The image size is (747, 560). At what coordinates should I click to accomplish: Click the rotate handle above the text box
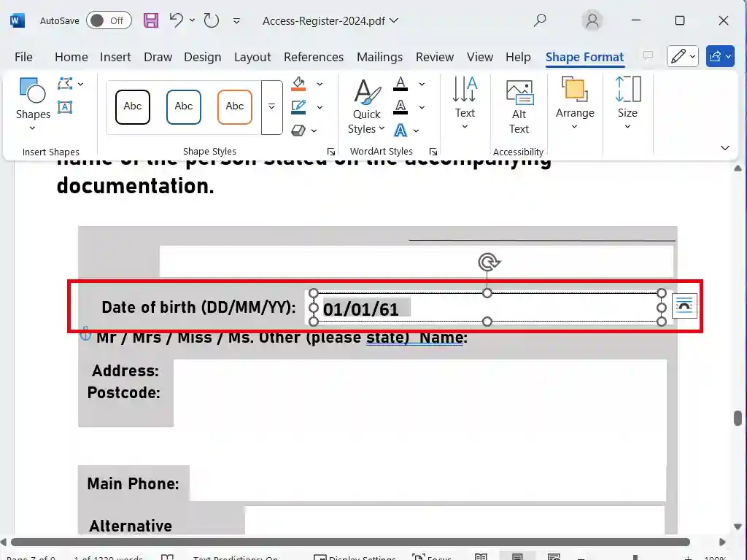point(487,262)
